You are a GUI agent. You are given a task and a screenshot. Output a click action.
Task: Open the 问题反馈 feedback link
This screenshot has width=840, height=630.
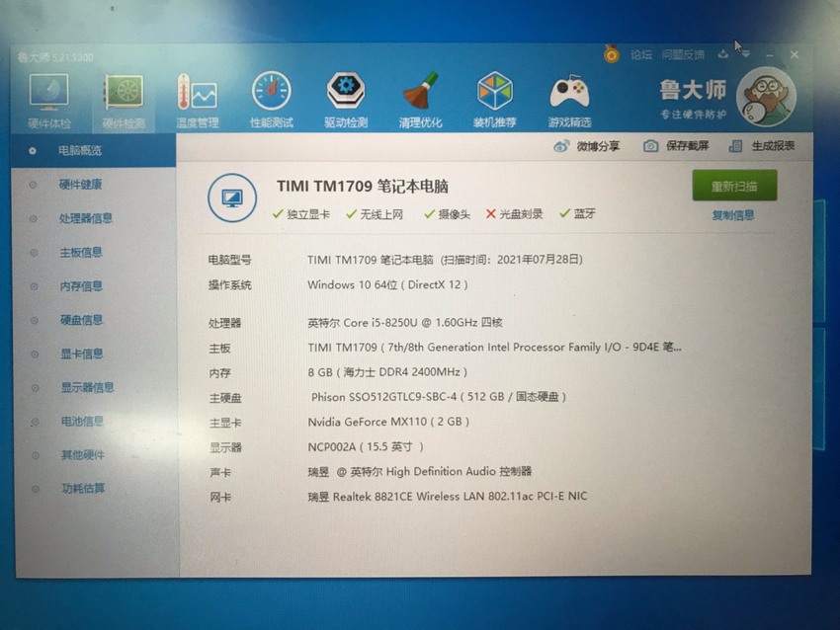point(683,54)
